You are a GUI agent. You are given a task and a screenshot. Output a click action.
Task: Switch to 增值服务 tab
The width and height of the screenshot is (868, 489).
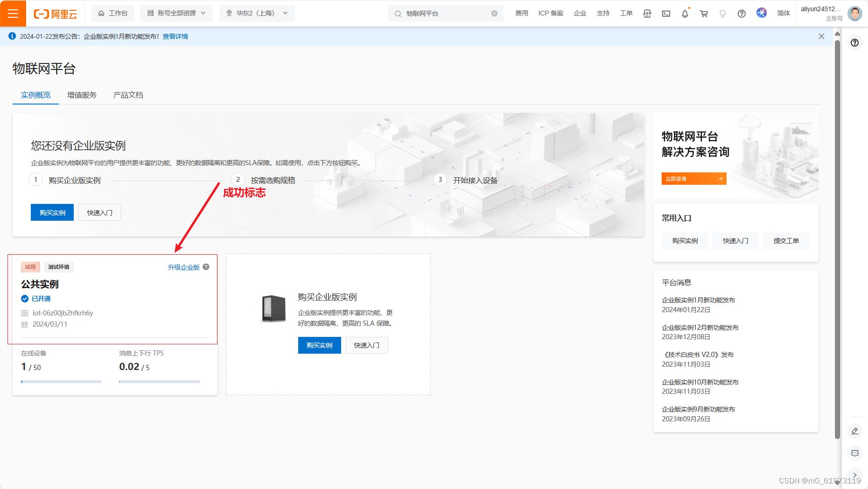[x=82, y=95]
